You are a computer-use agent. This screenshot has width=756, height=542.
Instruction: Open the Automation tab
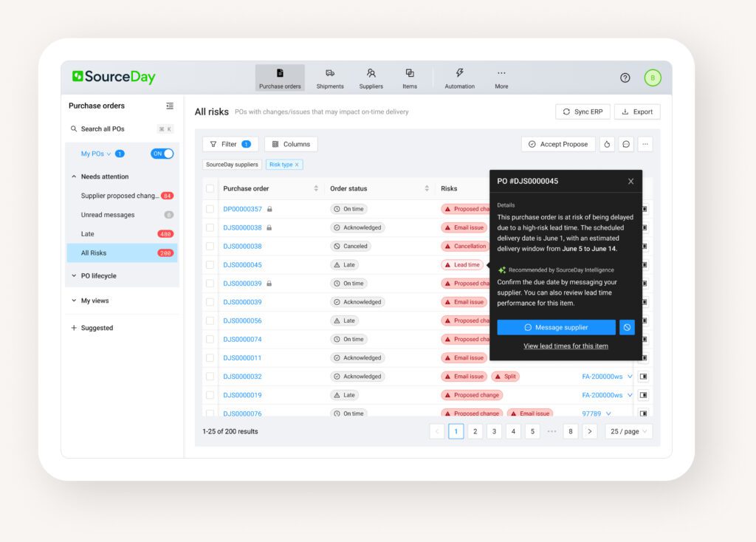click(459, 78)
